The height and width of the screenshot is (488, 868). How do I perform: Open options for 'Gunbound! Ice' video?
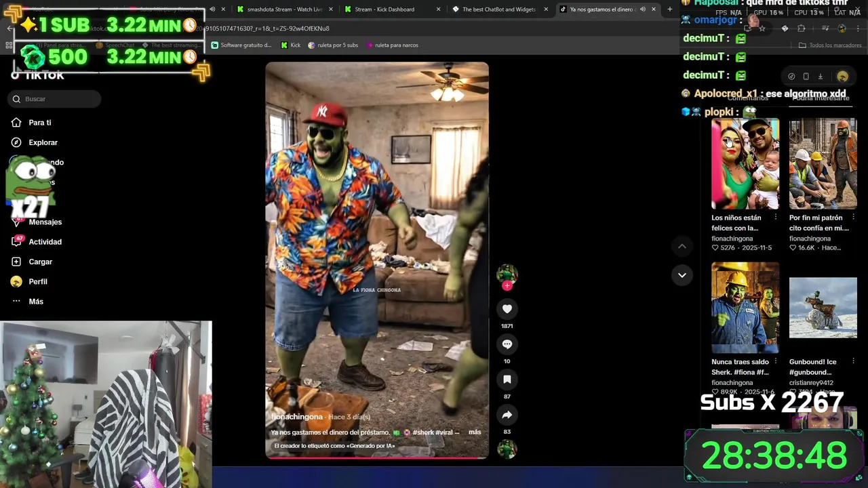[x=854, y=362]
